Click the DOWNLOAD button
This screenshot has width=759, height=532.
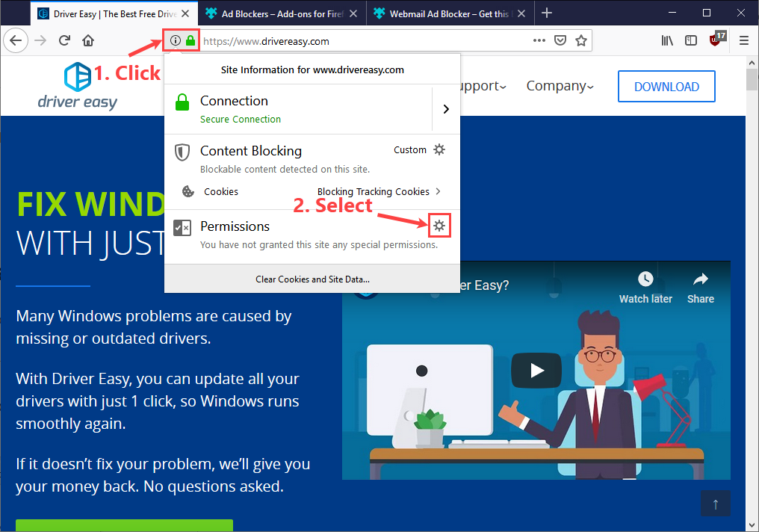tap(666, 85)
